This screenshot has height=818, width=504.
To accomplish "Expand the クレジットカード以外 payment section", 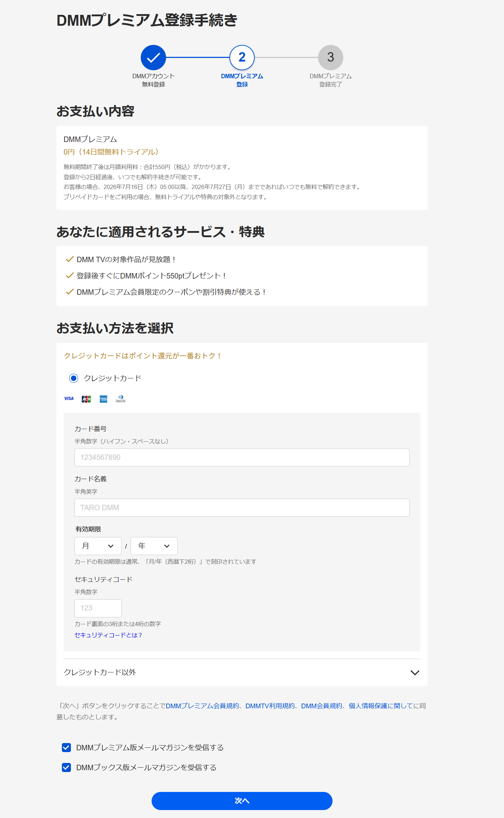I will (x=242, y=672).
